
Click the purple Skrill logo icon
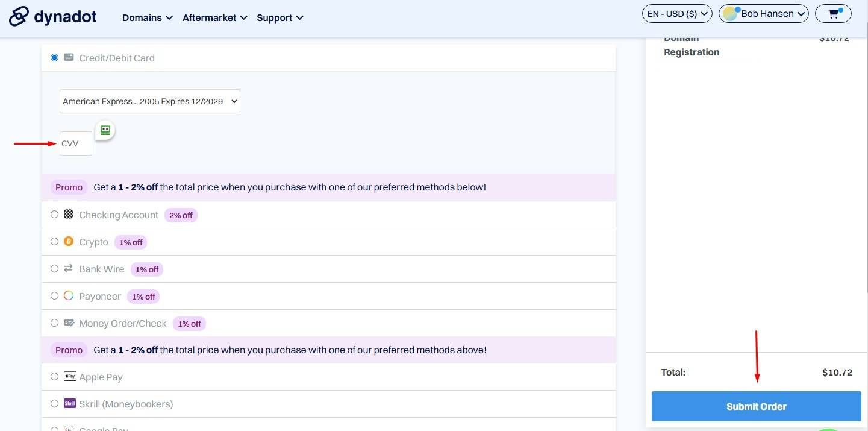(70, 403)
